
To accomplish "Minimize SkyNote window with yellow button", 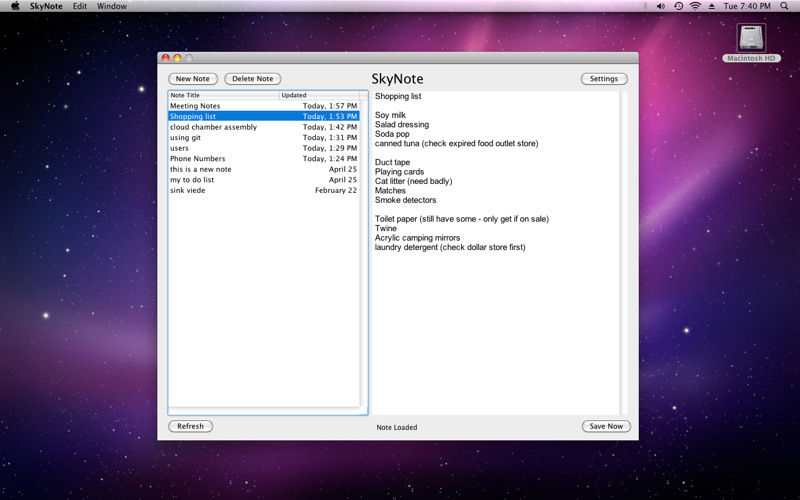I will (x=178, y=58).
